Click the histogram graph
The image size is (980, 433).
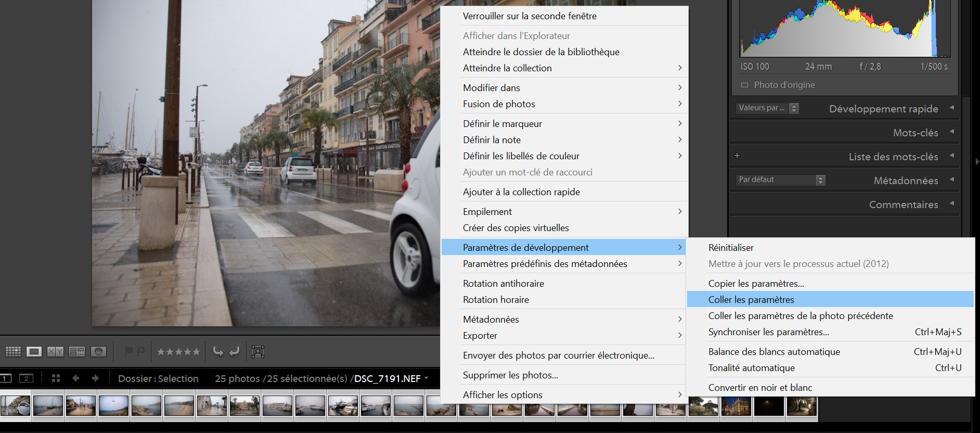point(845,29)
